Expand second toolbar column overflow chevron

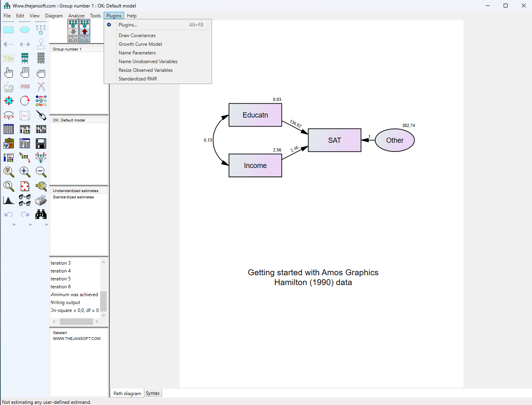coord(30,225)
